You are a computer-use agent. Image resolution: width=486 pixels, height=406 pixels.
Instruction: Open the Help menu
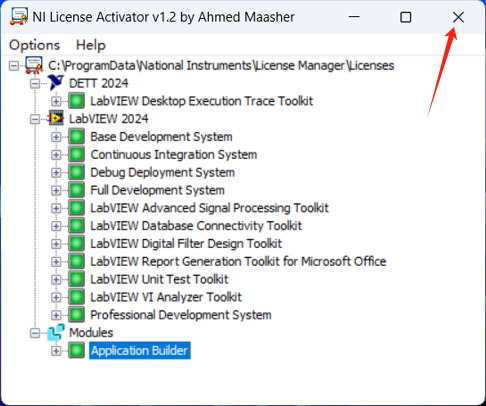[91, 45]
